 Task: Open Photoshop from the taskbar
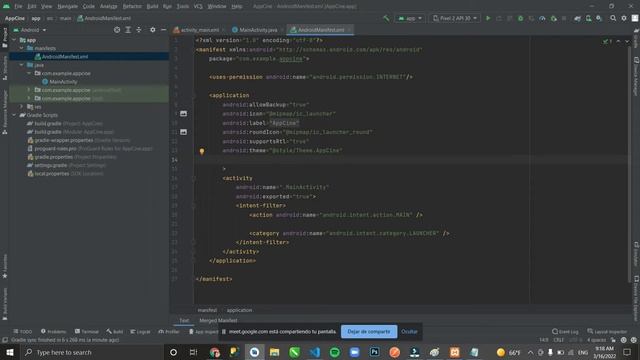[374, 352]
